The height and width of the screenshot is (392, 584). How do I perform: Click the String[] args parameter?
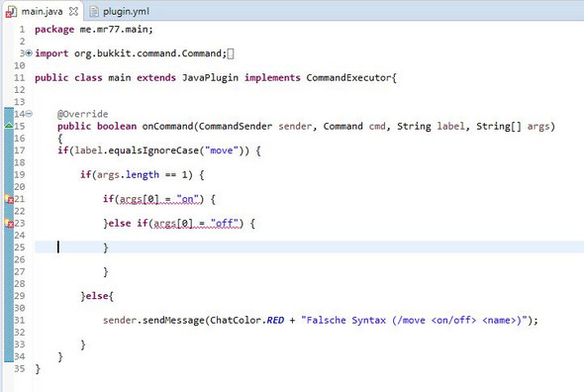click(x=513, y=127)
